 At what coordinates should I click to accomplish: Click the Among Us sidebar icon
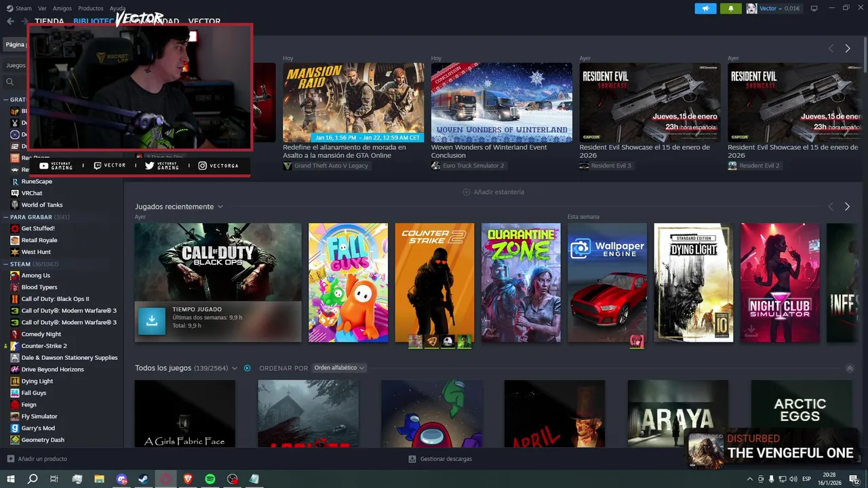point(15,275)
